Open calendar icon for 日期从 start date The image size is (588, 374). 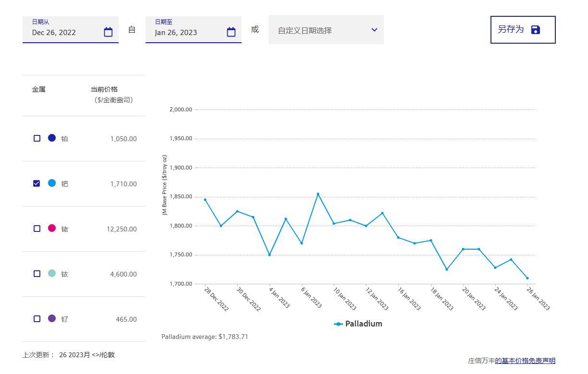point(108,32)
